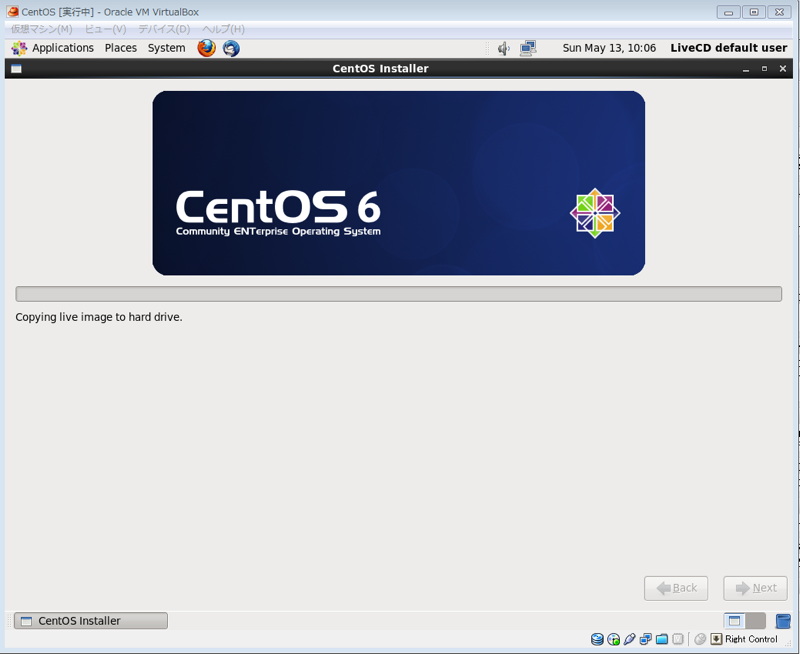Viewport: 800px width, 654px height.
Task: Click the trash icon in bottom panel
Action: pos(783,621)
